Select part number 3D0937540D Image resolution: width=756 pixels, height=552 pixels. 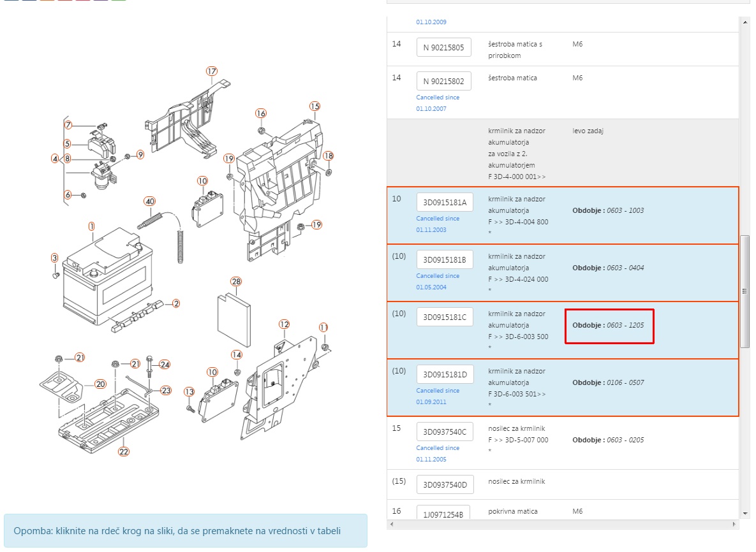click(445, 484)
